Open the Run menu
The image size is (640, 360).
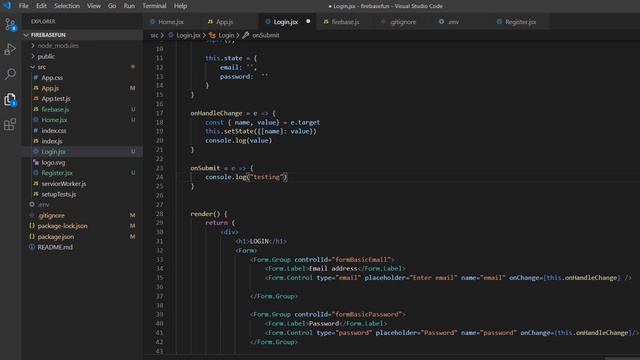tap(129, 6)
